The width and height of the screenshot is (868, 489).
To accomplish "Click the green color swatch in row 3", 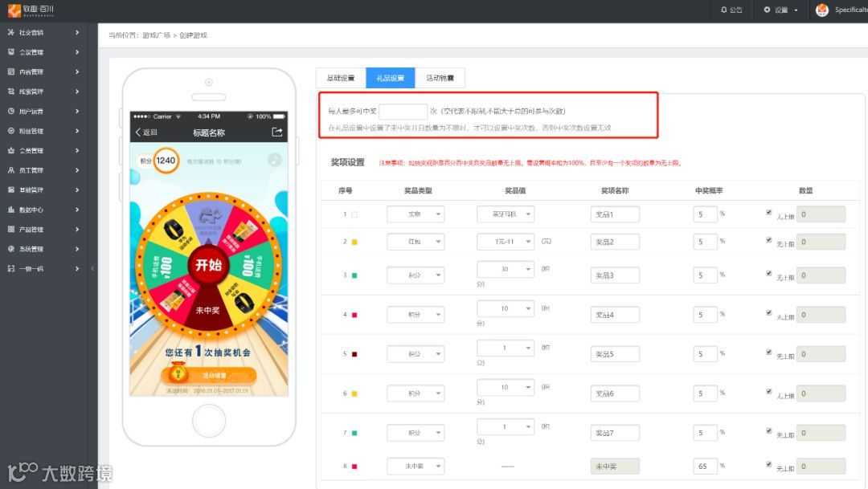I will pyautogui.click(x=354, y=275).
